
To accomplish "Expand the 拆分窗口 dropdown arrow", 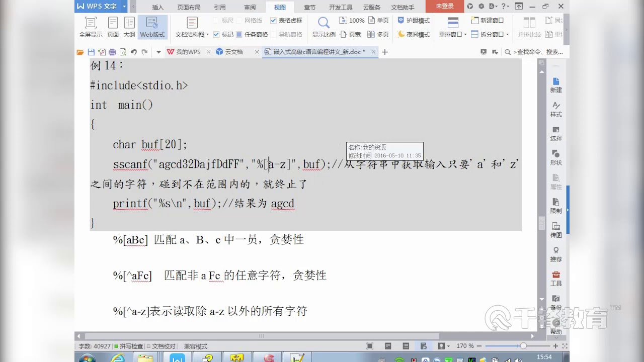I will [507, 35].
